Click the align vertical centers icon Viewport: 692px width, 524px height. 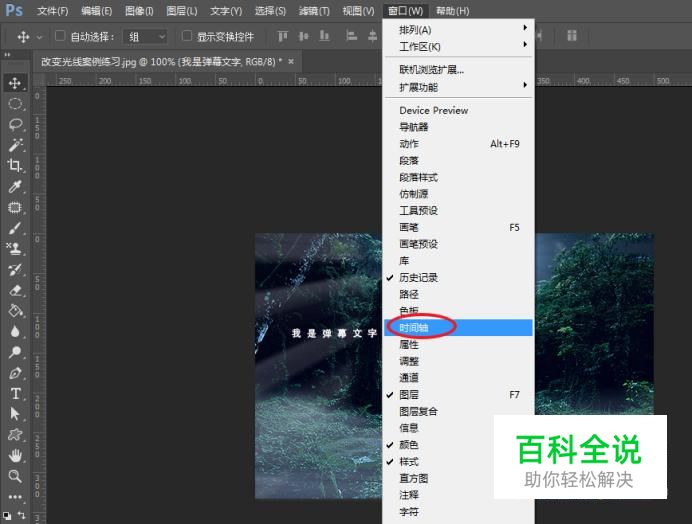coord(303,36)
